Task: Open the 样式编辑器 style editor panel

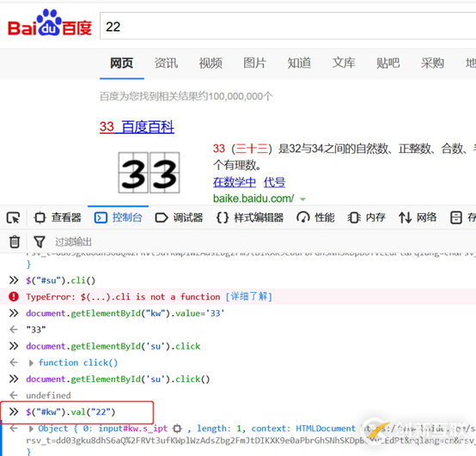Action: point(249,217)
